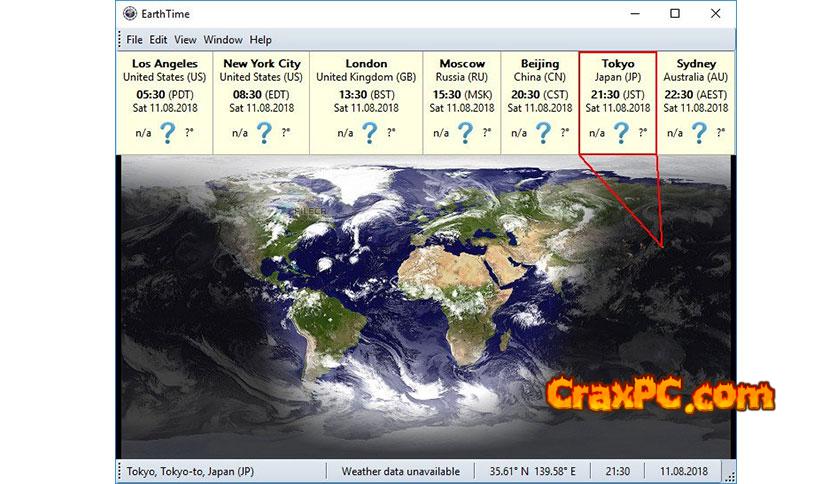Click the Weather data unavailable status field

tap(400, 471)
